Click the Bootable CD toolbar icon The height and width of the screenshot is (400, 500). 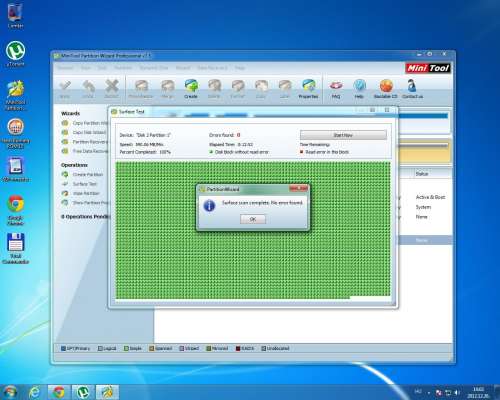386,88
